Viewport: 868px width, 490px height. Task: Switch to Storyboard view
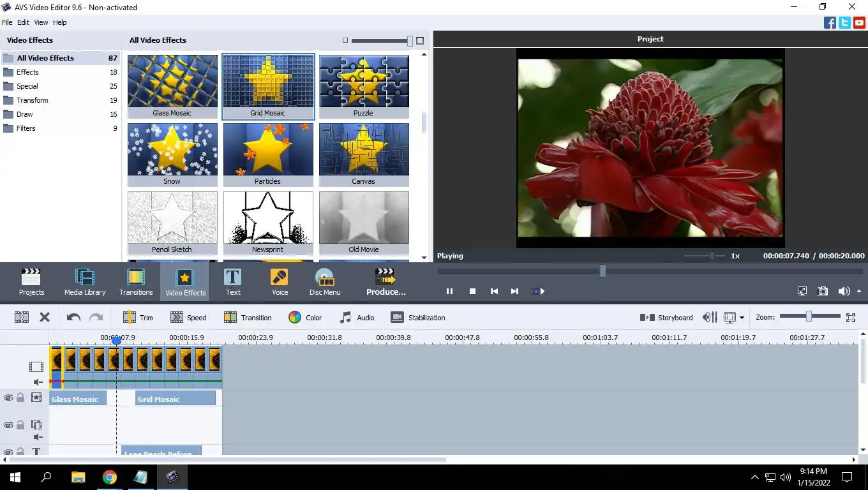[666, 317]
